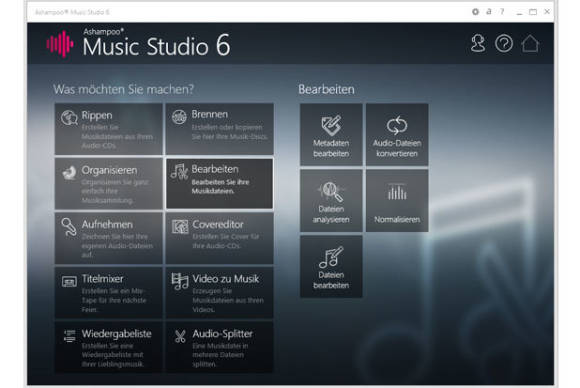This screenshot has width=580, height=388.
Task: Select the Video zu Musik label
Action: (226, 279)
